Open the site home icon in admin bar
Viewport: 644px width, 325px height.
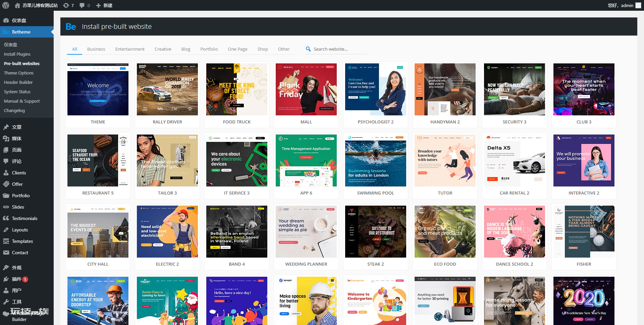pos(17,5)
